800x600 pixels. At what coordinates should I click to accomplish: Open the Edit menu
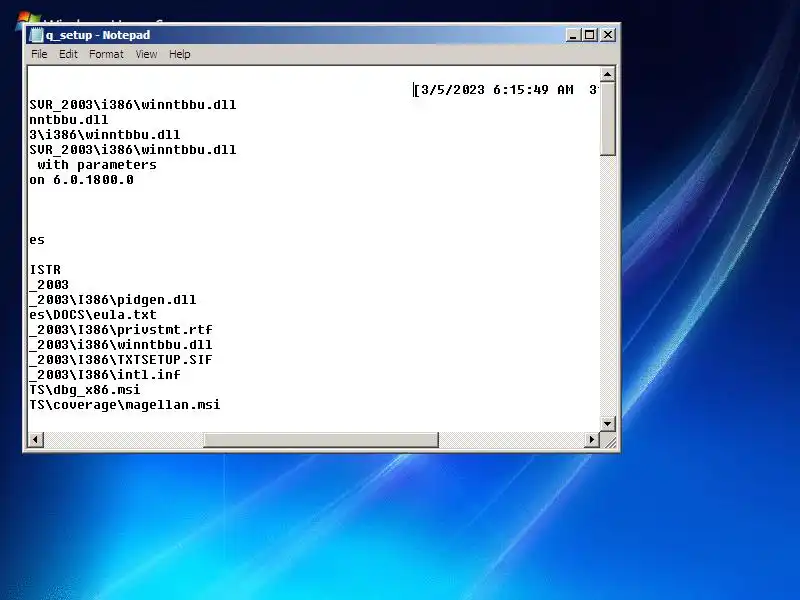click(x=68, y=54)
